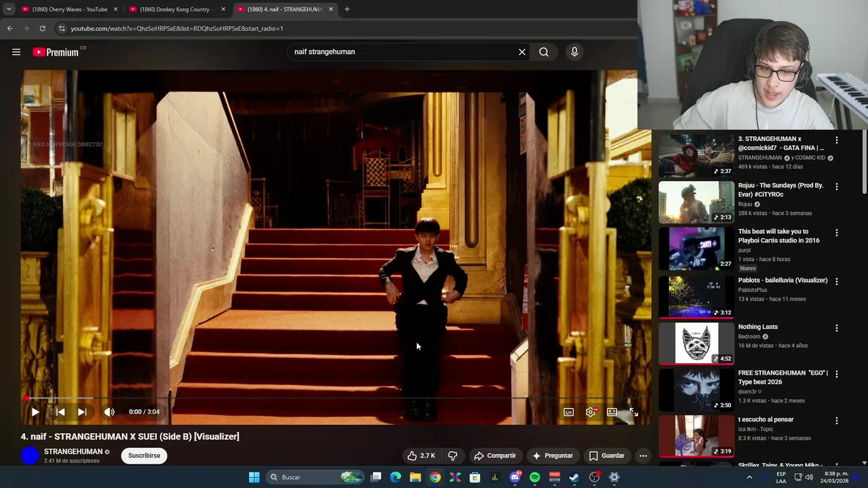Image resolution: width=868 pixels, height=488 pixels.
Task: Launch Spotify from the taskbar
Action: [x=534, y=477]
